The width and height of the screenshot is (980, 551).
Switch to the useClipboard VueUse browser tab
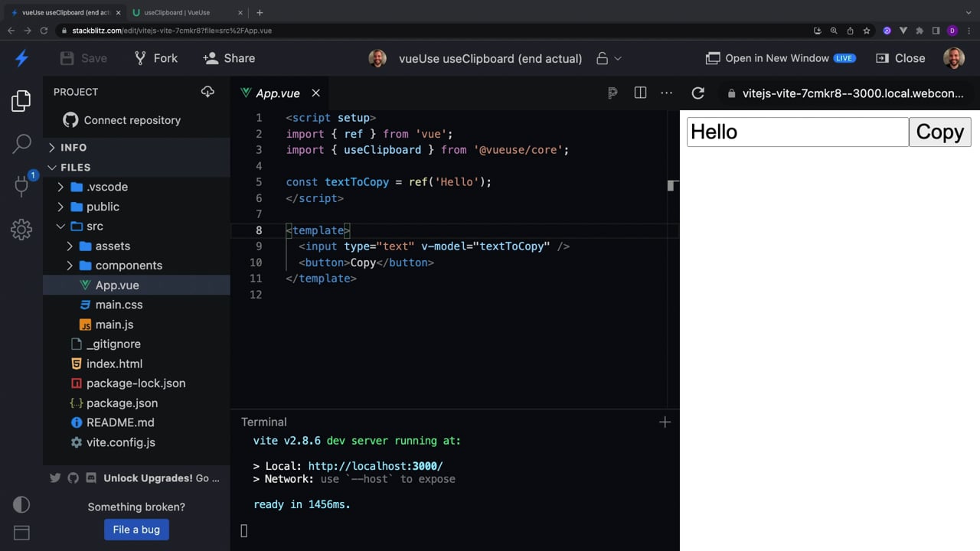click(x=186, y=12)
